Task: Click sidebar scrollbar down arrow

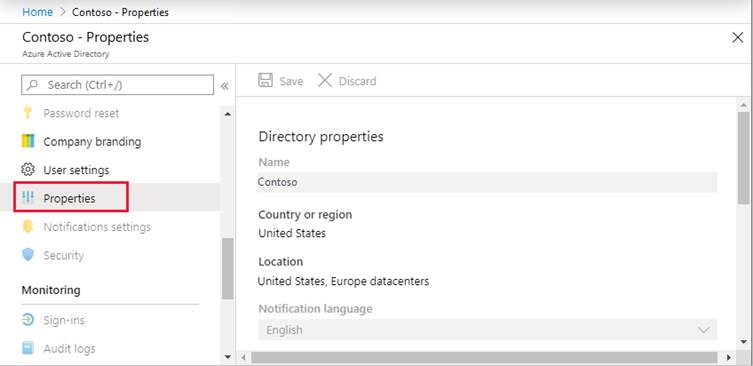Action: pos(228,357)
